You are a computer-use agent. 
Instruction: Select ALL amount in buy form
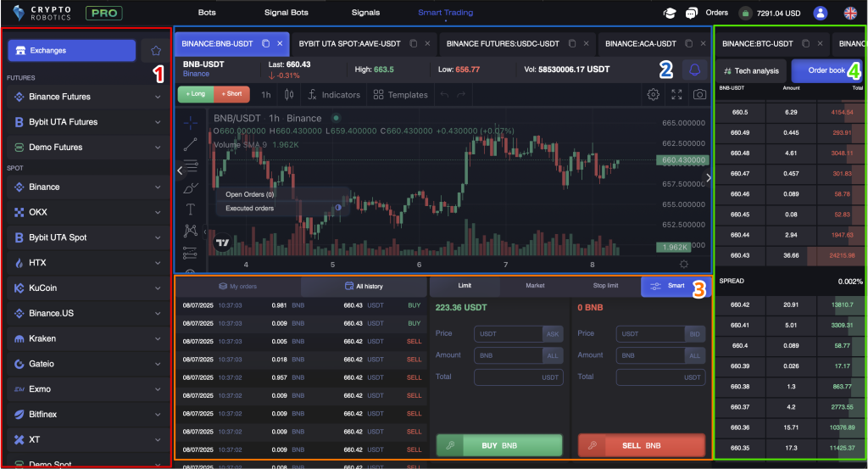553,355
